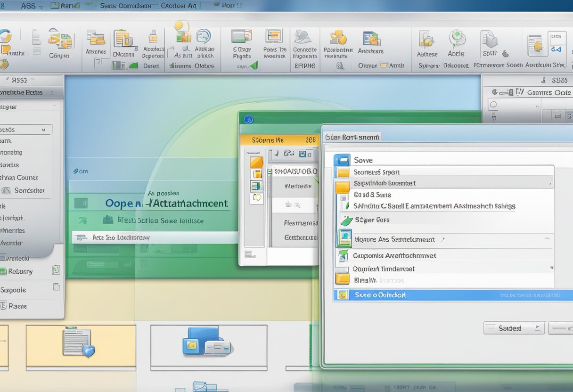573x392 pixels.
Task: Select the Paats icon at sidebar bottom
Action: pyautogui.click(x=19, y=306)
